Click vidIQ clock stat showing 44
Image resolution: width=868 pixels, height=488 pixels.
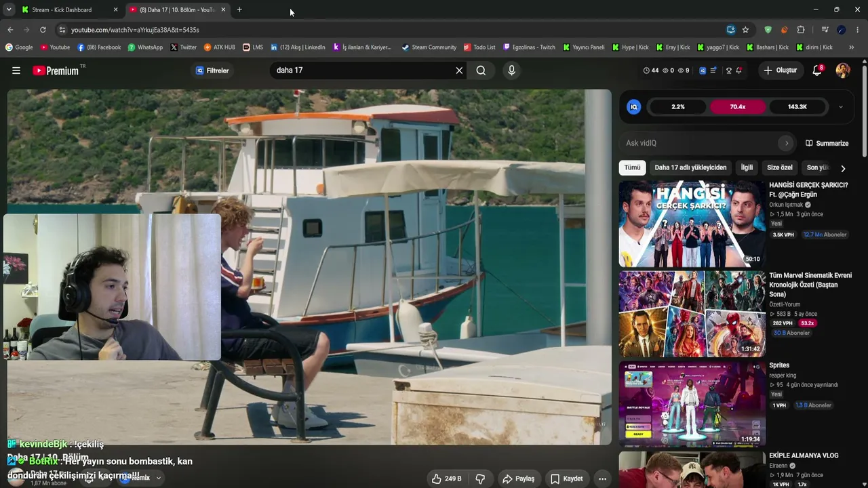coord(651,70)
